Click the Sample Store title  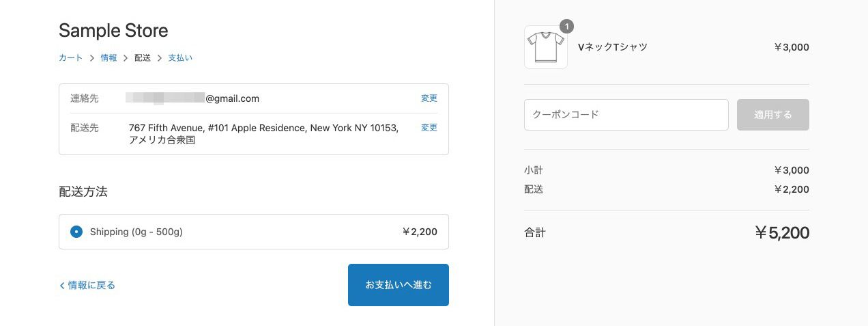[113, 31]
